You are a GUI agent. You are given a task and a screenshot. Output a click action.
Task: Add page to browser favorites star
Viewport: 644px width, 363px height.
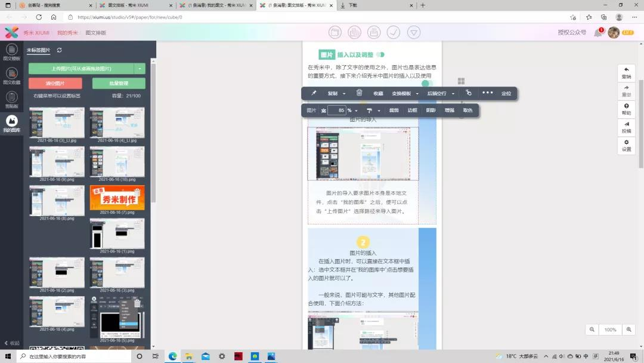click(573, 17)
